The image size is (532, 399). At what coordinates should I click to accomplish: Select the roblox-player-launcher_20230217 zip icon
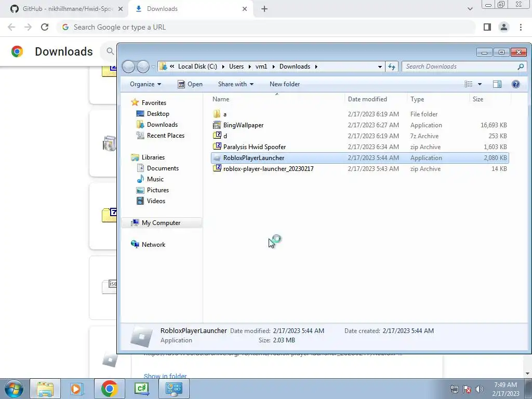217,169
